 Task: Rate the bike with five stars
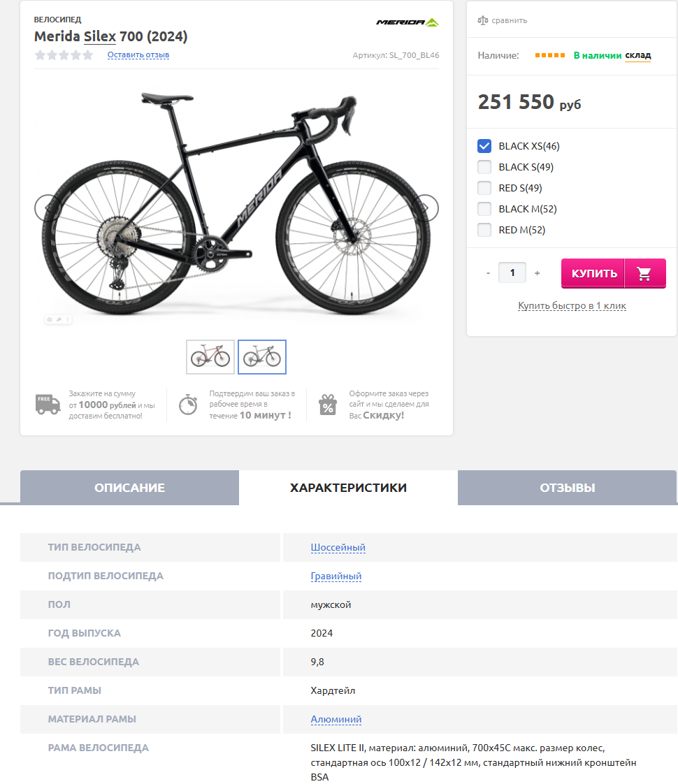(x=88, y=55)
